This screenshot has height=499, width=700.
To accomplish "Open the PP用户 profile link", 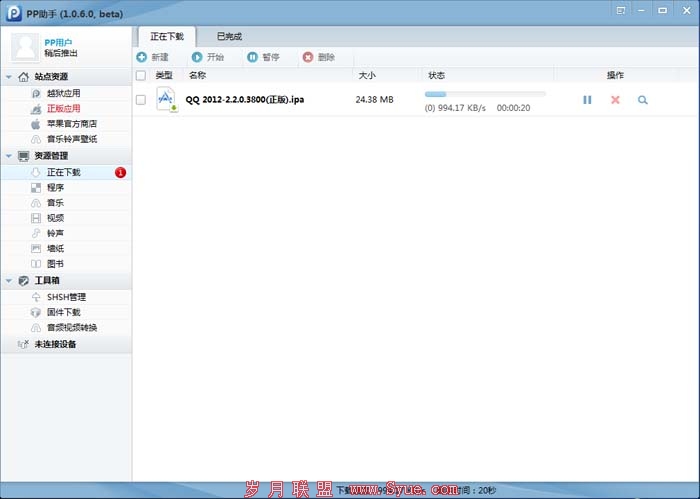I will (x=58, y=42).
